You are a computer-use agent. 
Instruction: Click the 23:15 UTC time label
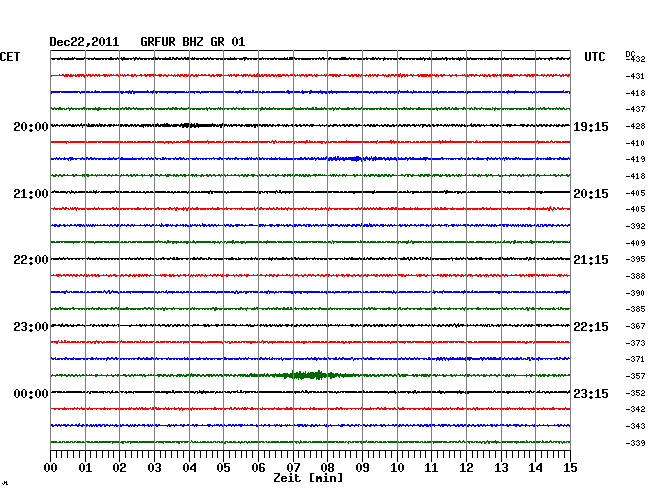tap(591, 394)
